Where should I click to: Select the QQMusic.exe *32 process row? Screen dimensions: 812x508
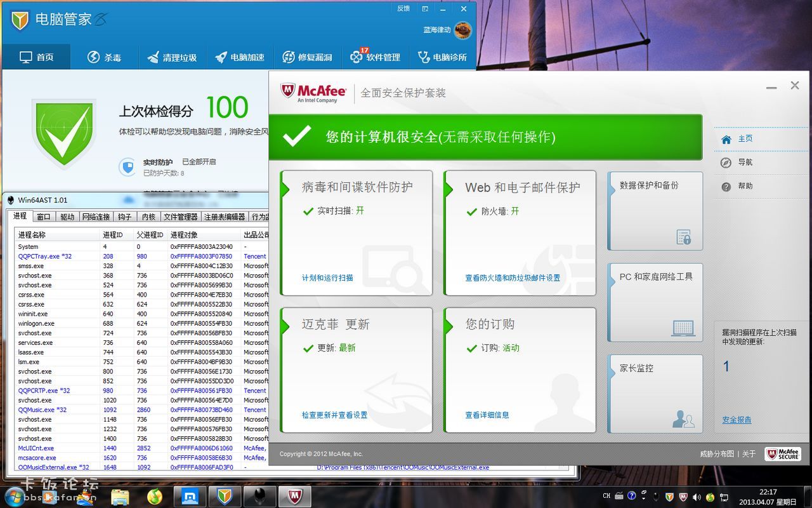[x=141, y=410]
